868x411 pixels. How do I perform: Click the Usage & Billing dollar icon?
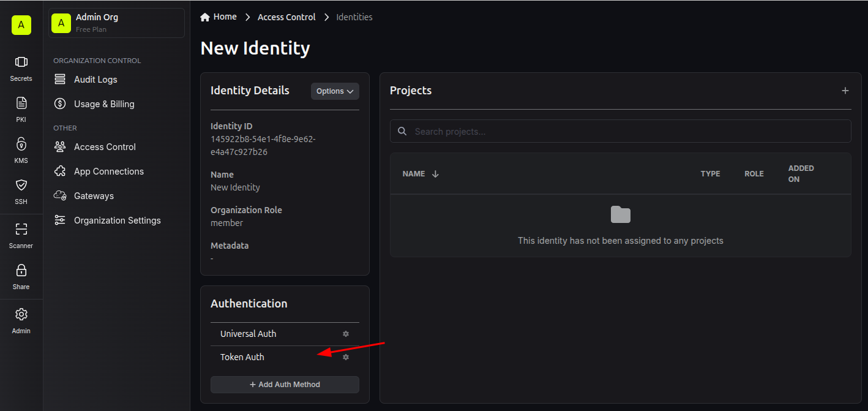pos(60,104)
